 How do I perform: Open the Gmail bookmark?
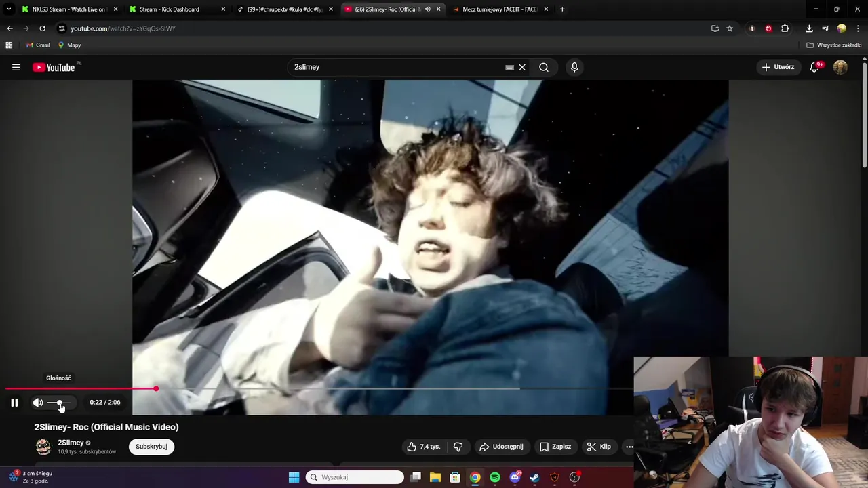[38, 45]
